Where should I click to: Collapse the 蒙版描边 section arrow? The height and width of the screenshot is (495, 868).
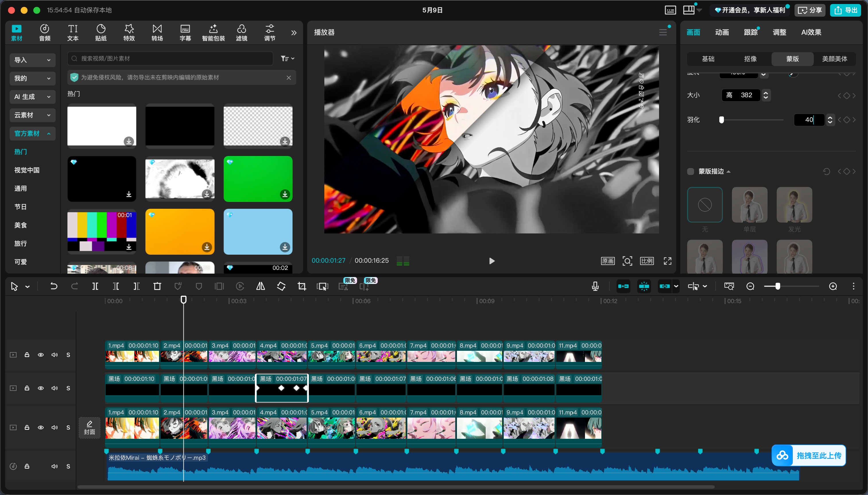pyautogui.click(x=728, y=172)
